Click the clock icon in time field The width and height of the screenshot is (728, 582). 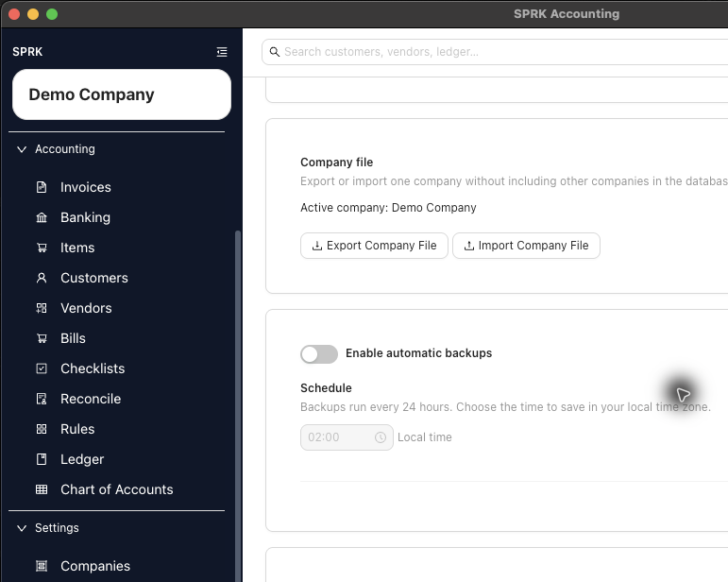point(381,437)
